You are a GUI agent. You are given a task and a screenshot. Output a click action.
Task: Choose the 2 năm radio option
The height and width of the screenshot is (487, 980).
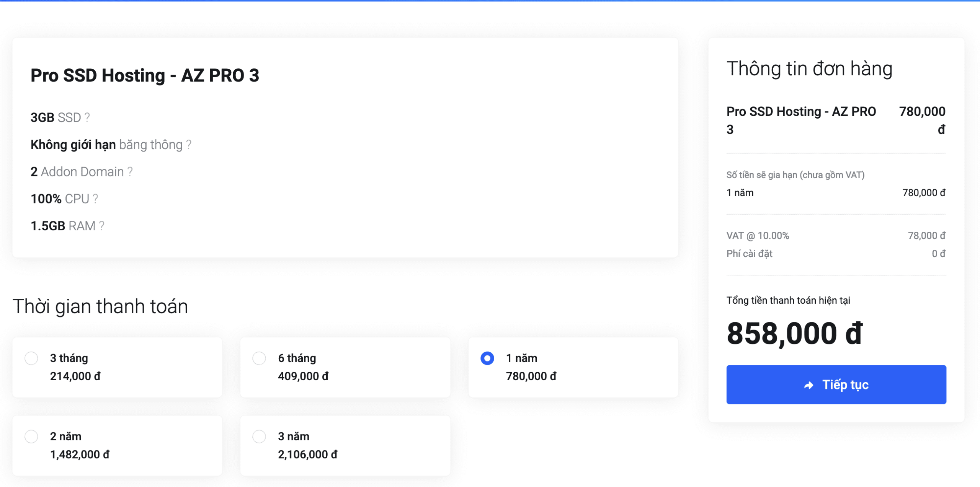coord(31,437)
